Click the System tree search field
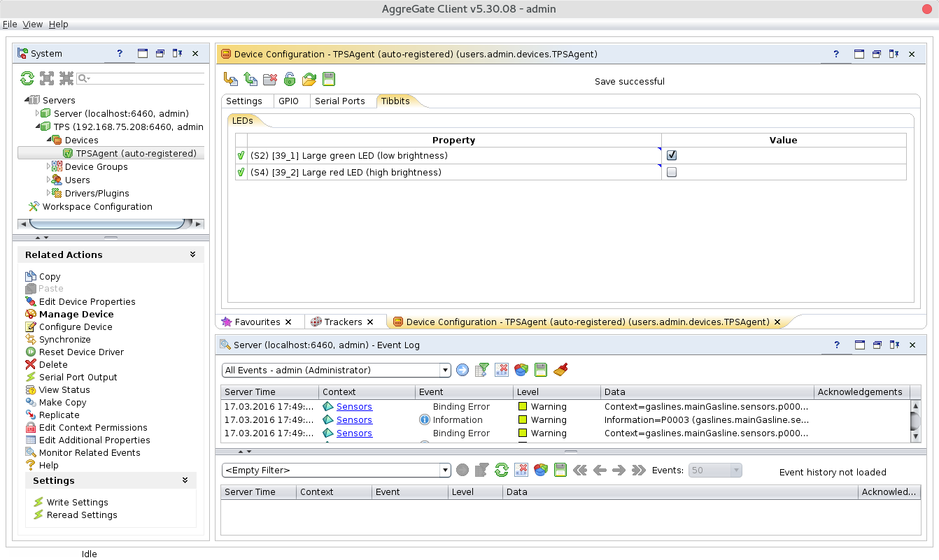939x560 pixels. pyautogui.click(x=141, y=78)
